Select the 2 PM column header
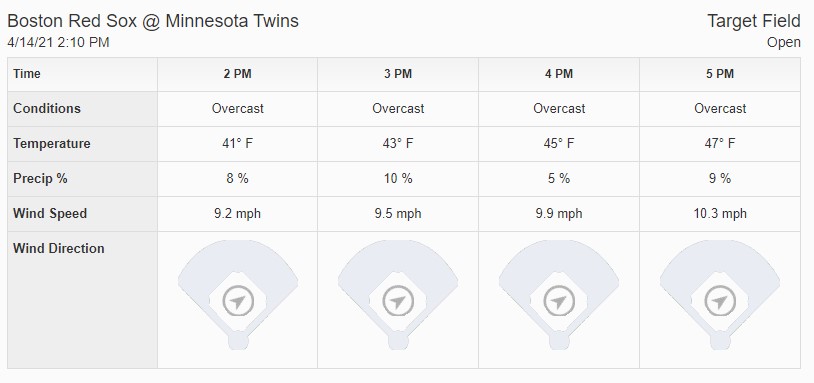 click(238, 74)
